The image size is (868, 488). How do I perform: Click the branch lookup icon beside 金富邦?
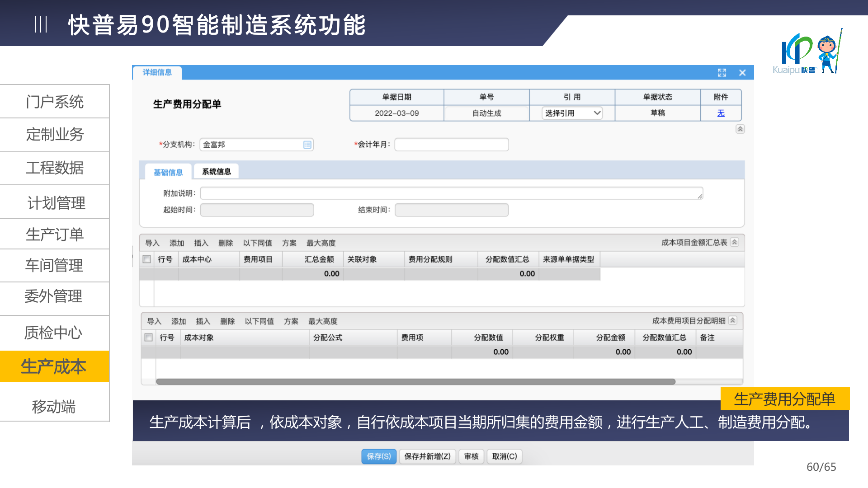(x=307, y=145)
